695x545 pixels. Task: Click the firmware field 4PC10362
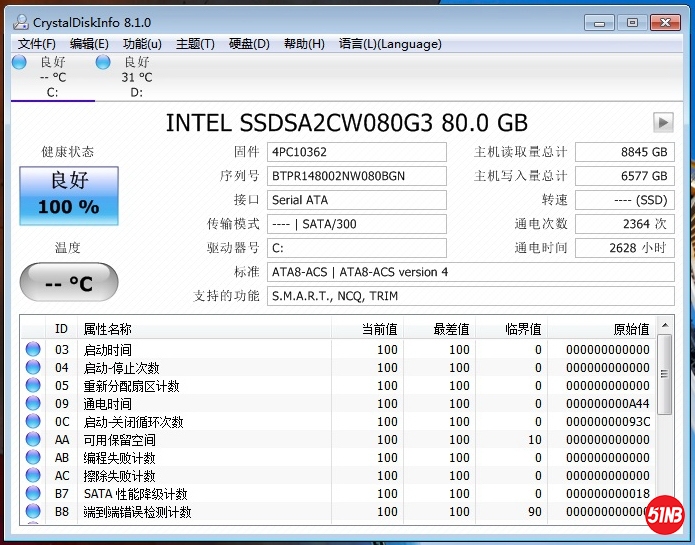tap(357, 152)
